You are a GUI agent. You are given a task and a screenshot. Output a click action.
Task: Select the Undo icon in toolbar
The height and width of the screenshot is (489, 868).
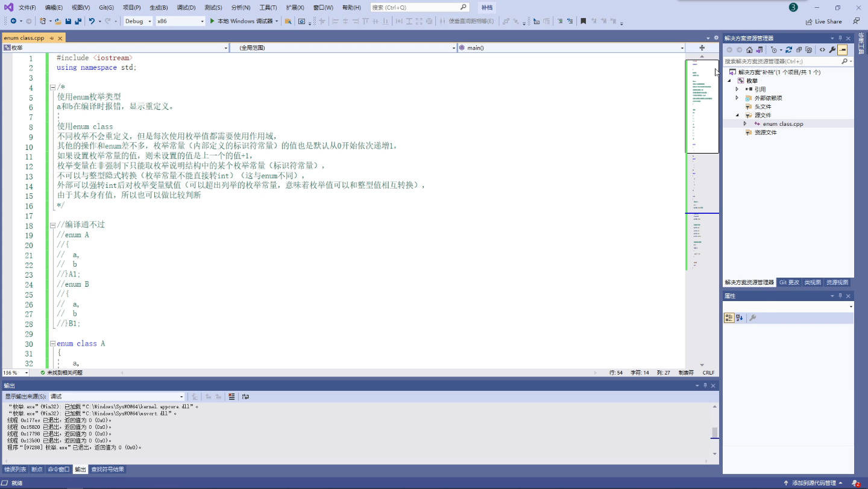[x=90, y=21]
